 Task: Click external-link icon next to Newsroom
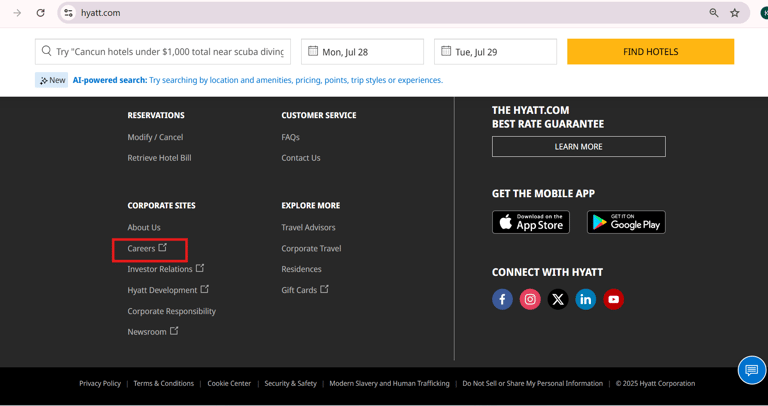coord(174,331)
